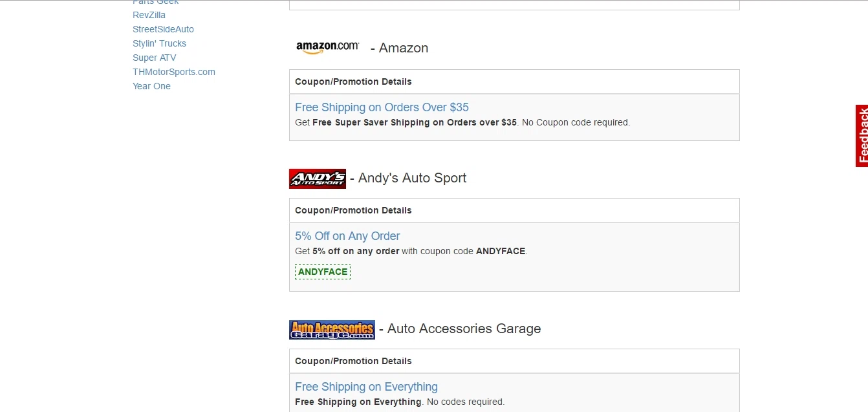Image resolution: width=868 pixels, height=412 pixels.
Task: Click the Auto Accessories Garage logo
Action: point(332,330)
